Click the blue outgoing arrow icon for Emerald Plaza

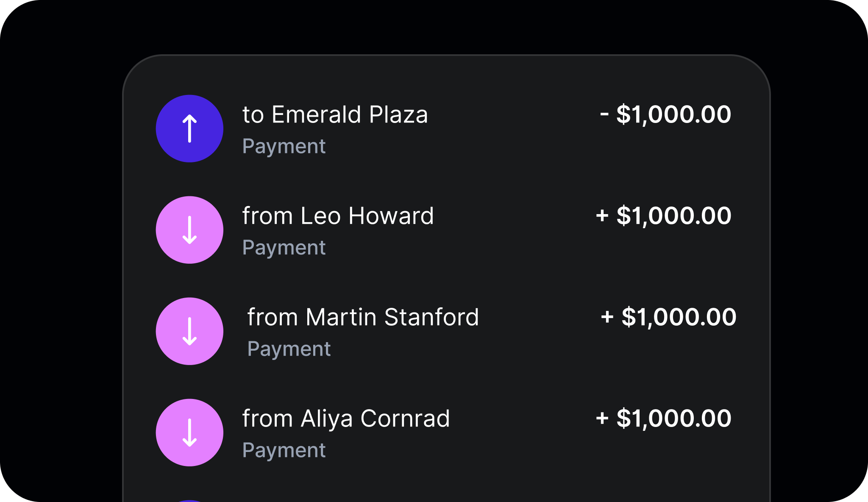point(189,128)
